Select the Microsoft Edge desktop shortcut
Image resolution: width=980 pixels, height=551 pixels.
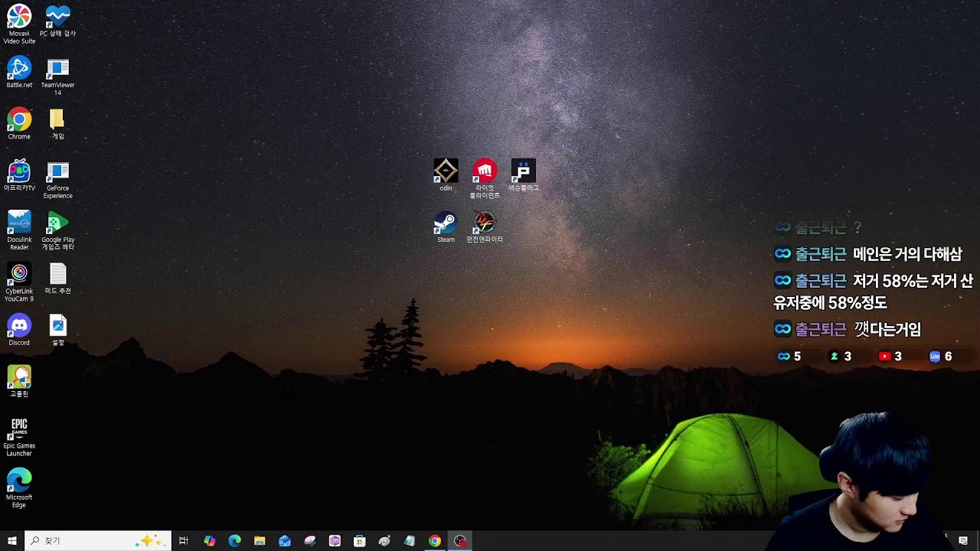[x=19, y=488]
